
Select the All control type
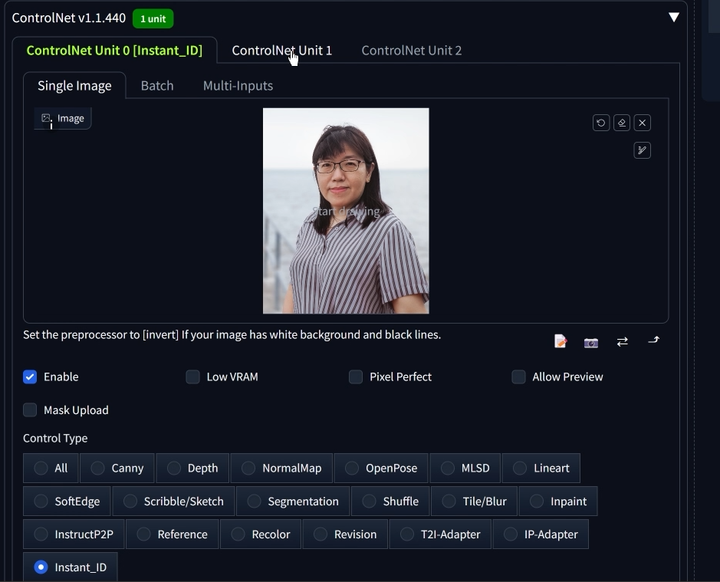[x=51, y=468]
